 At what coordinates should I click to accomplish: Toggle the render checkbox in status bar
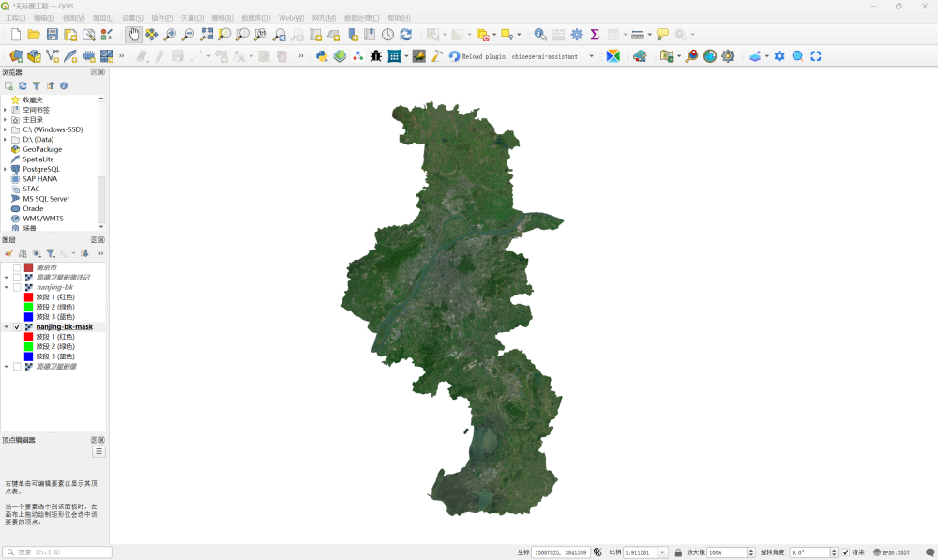coord(845,552)
